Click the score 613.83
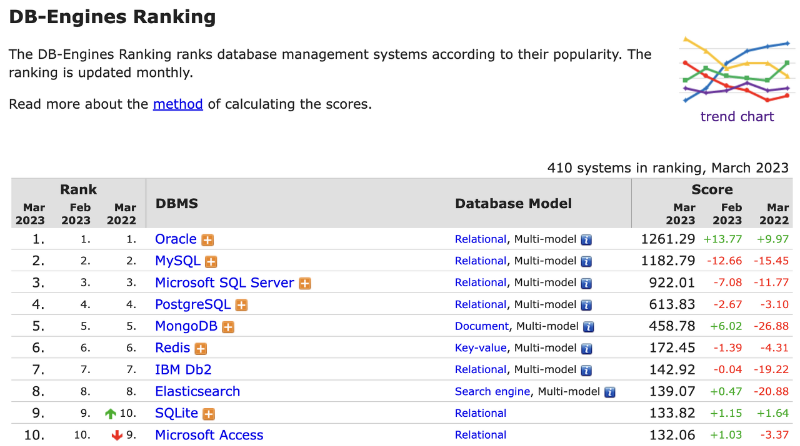 [x=672, y=304]
